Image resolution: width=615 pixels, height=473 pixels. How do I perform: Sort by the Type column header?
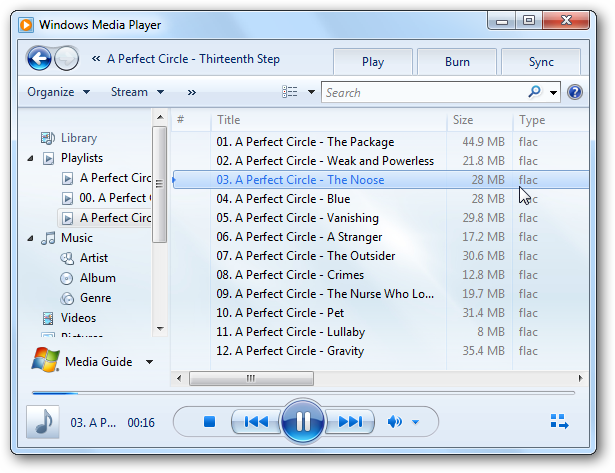(551, 120)
